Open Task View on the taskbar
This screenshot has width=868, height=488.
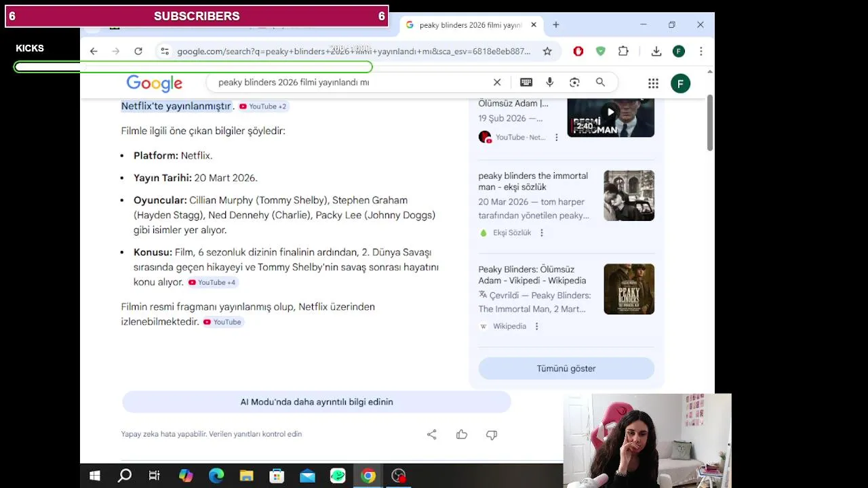[x=155, y=476]
